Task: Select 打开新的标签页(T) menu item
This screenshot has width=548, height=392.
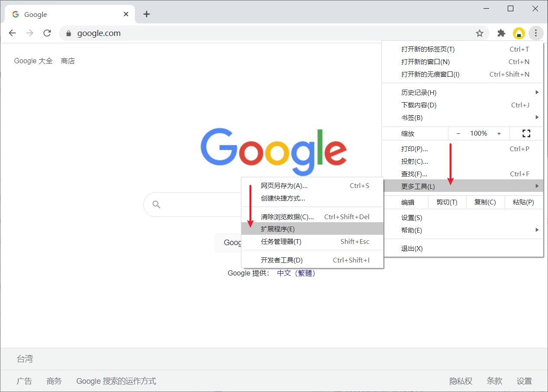Action: (463, 49)
